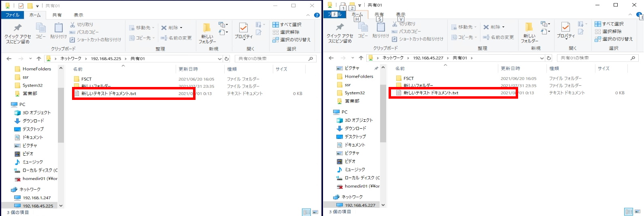Click すべて選択 in left window
The height and width of the screenshot is (216, 644).
(287, 25)
